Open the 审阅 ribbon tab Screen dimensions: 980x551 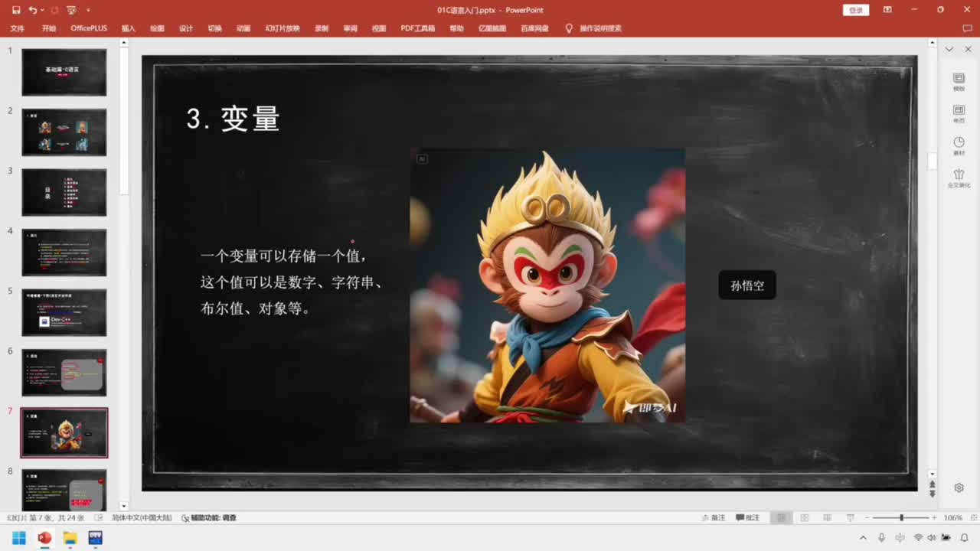[350, 28]
